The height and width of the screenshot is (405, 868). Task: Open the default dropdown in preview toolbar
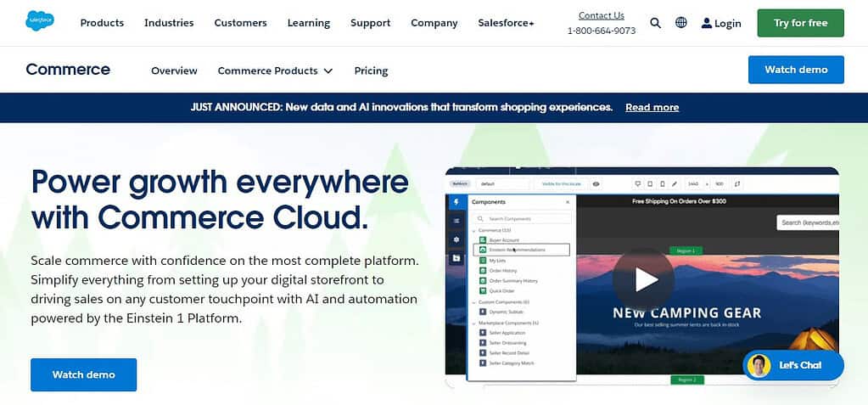coord(502,184)
